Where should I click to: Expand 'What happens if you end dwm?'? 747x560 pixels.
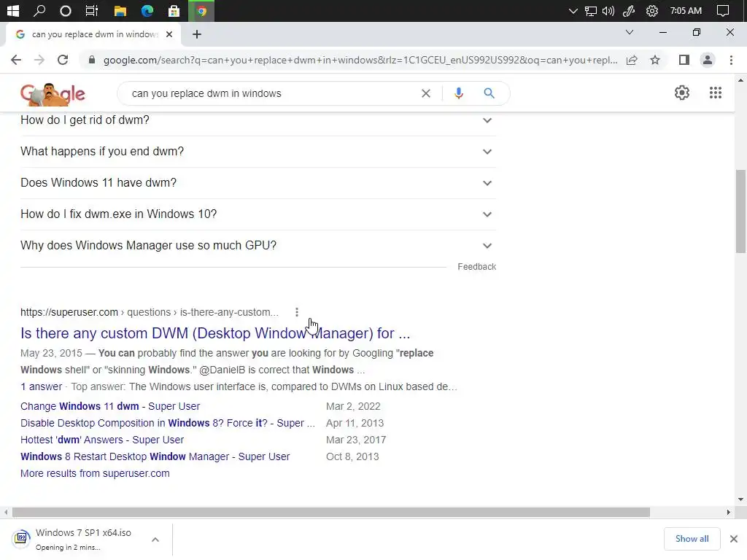coord(258,152)
